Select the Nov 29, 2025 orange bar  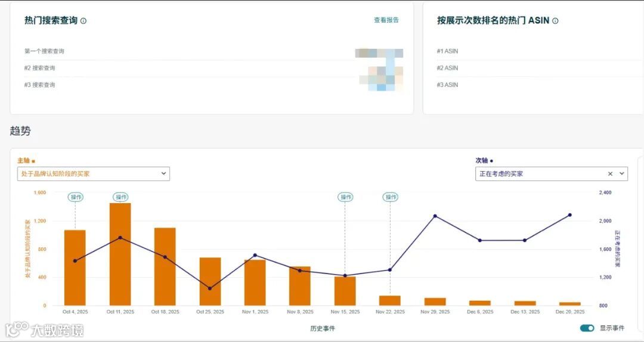tap(435, 301)
